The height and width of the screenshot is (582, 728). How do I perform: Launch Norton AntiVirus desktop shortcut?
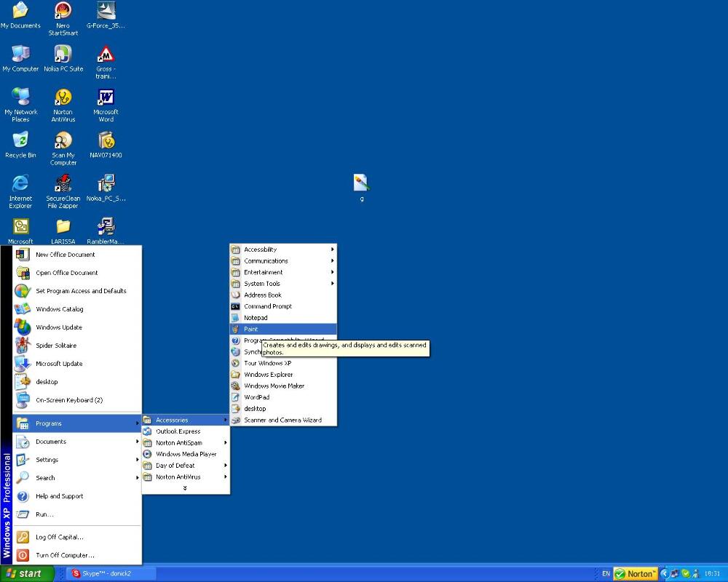63,105
